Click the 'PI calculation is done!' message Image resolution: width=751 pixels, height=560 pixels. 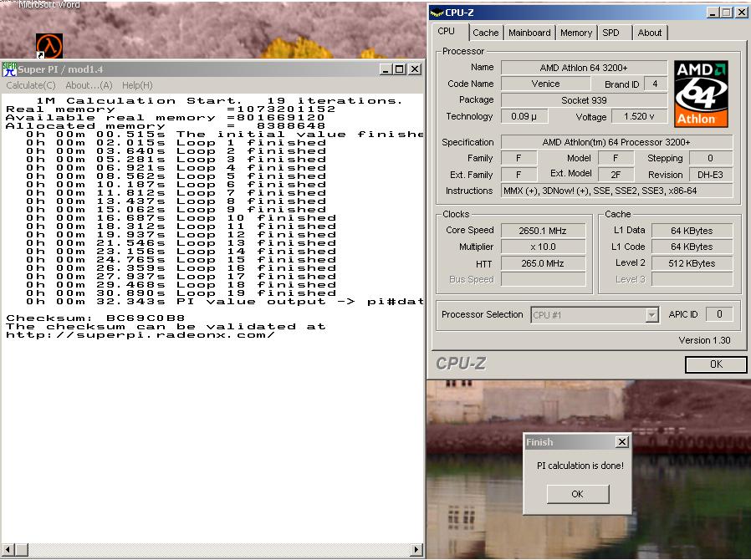pyautogui.click(x=580, y=466)
